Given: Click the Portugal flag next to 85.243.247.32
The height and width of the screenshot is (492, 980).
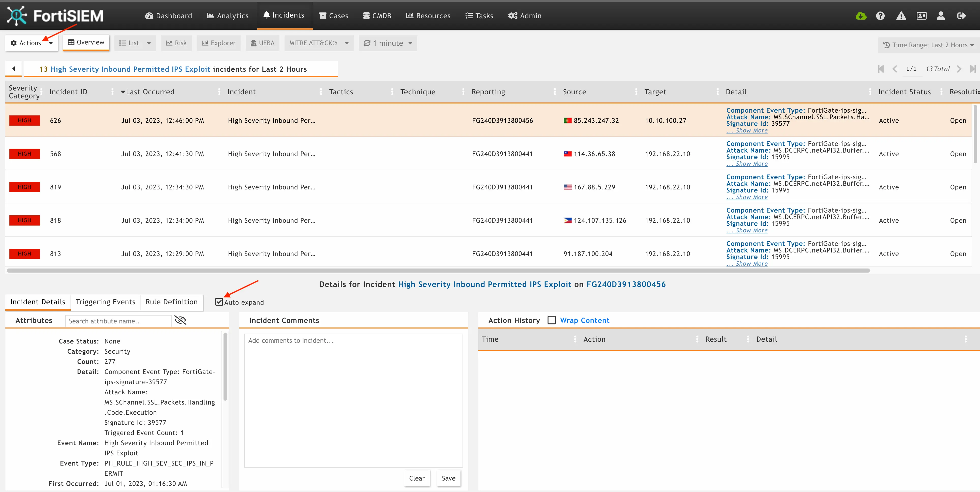Looking at the screenshot, I should pos(568,121).
